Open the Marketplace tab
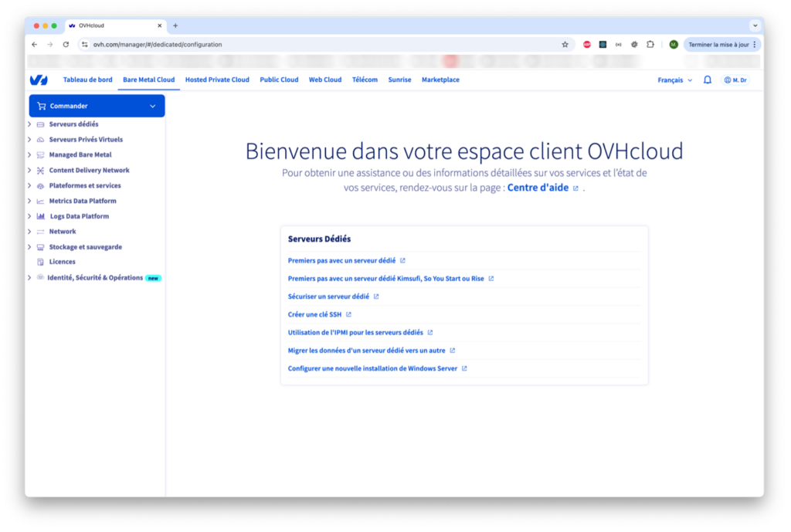 tap(440, 80)
